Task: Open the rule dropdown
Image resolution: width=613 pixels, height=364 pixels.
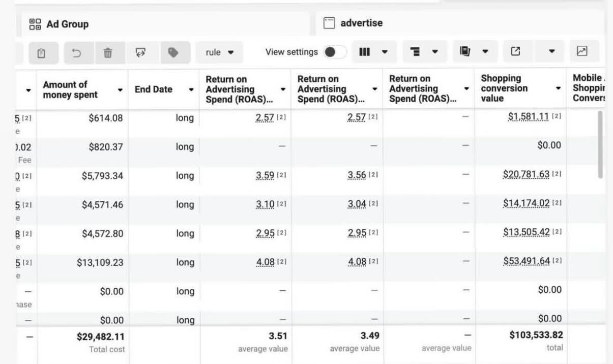Action: [x=219, y=52]
